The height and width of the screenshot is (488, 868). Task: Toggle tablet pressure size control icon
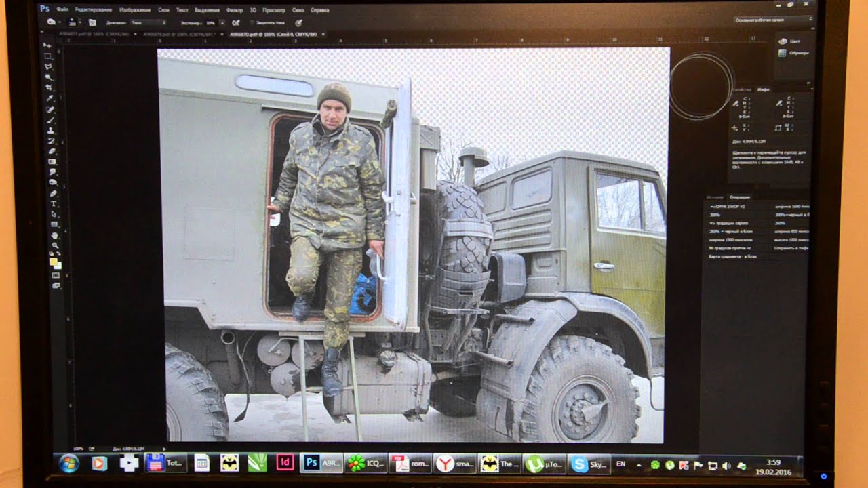pyautogui.click(x=298, y=22)
